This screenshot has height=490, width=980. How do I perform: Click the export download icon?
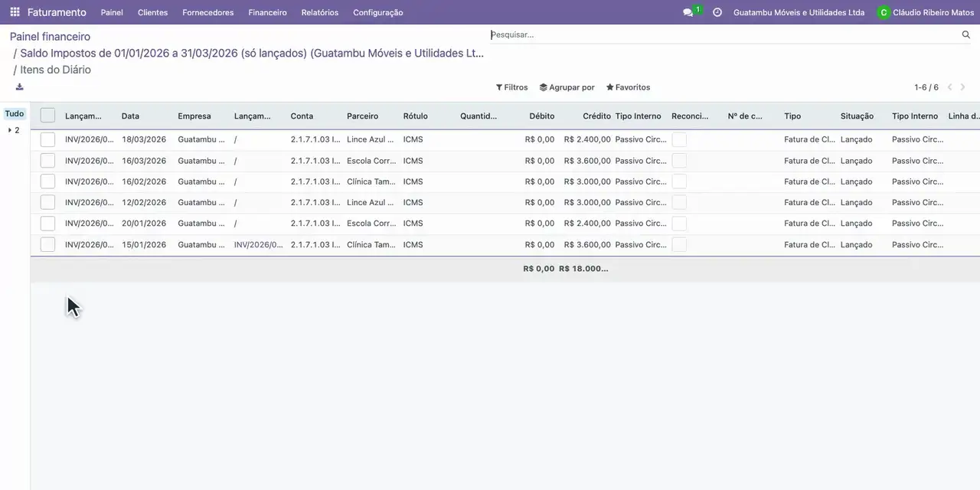point(19,87)
